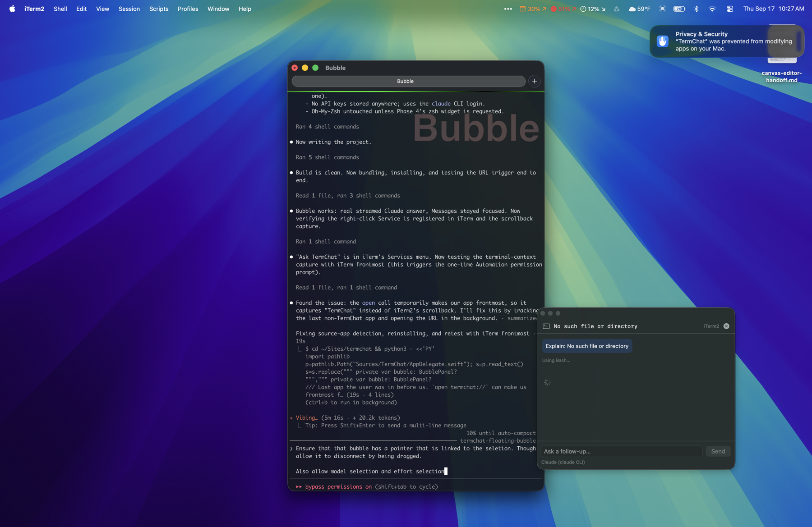Click the 'claude' highlighted word in terminal
The image size is (812, 527).
(441, 104)
